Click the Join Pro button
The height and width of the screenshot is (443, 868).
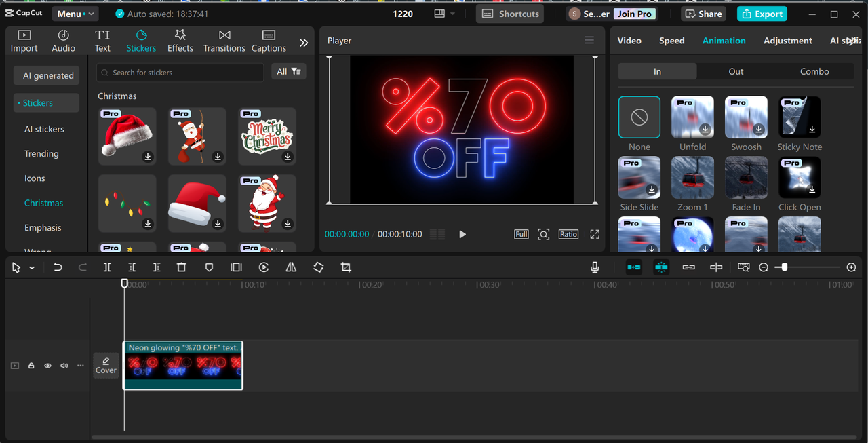click(x=635, y=14)
